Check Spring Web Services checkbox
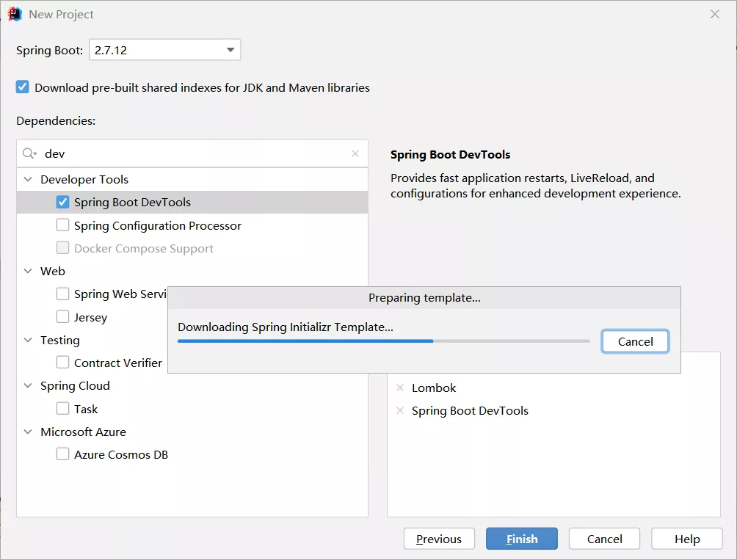The image size is (737, 560). [62, 294]
